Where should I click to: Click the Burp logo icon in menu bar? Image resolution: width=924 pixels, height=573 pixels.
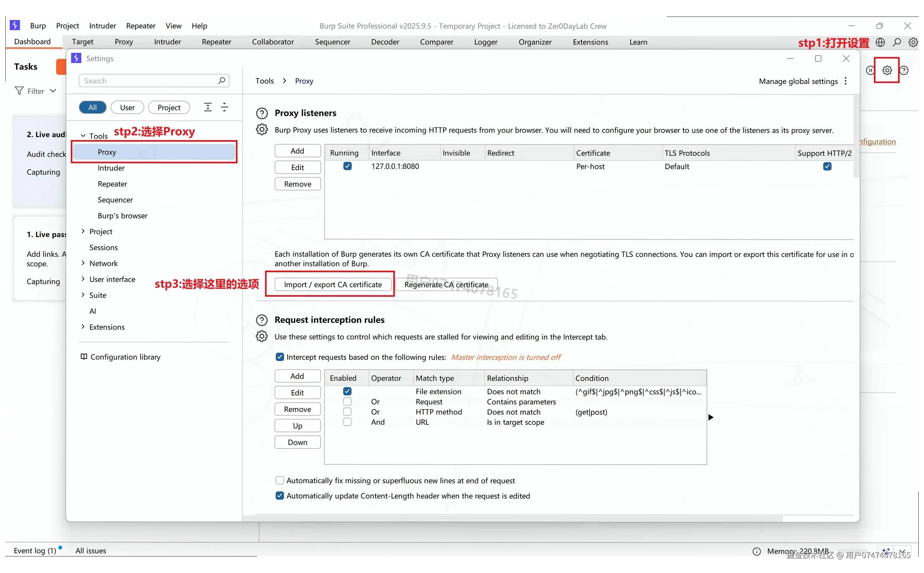pos(15,25)
